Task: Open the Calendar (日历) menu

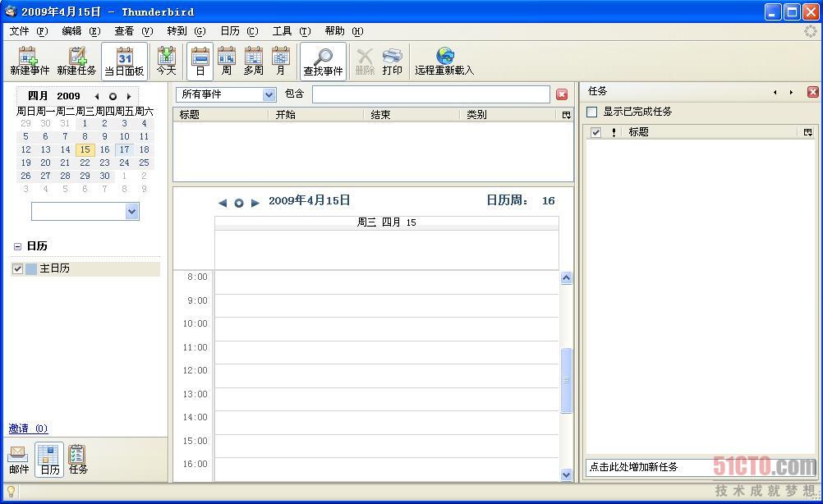Action: (x=239, y=31)
